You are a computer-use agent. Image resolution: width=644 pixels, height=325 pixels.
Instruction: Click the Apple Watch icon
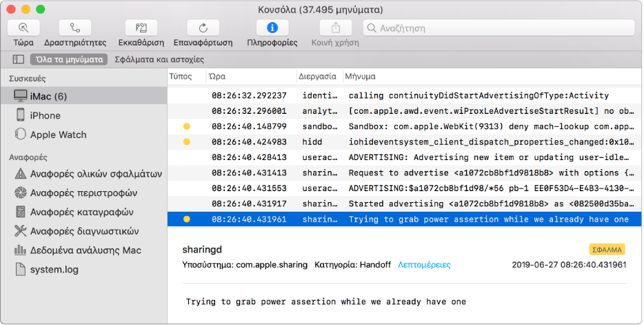click(x=20, y=134)
